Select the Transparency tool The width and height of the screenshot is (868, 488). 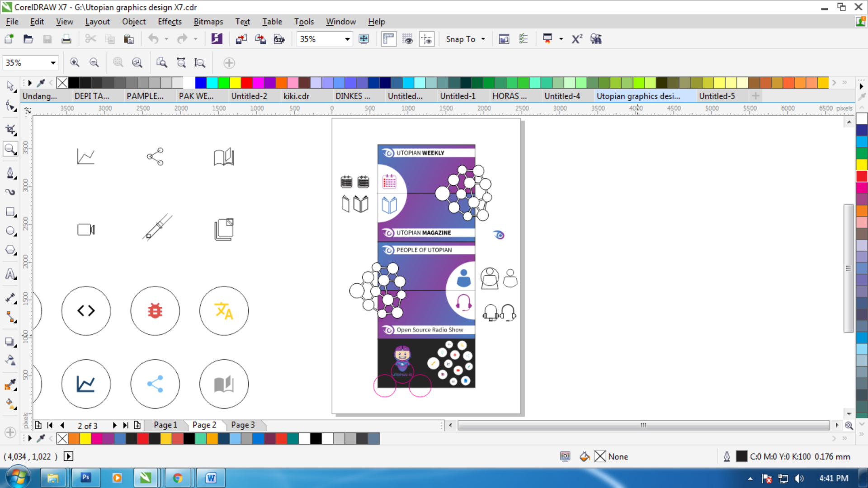(x=10, y=361)
